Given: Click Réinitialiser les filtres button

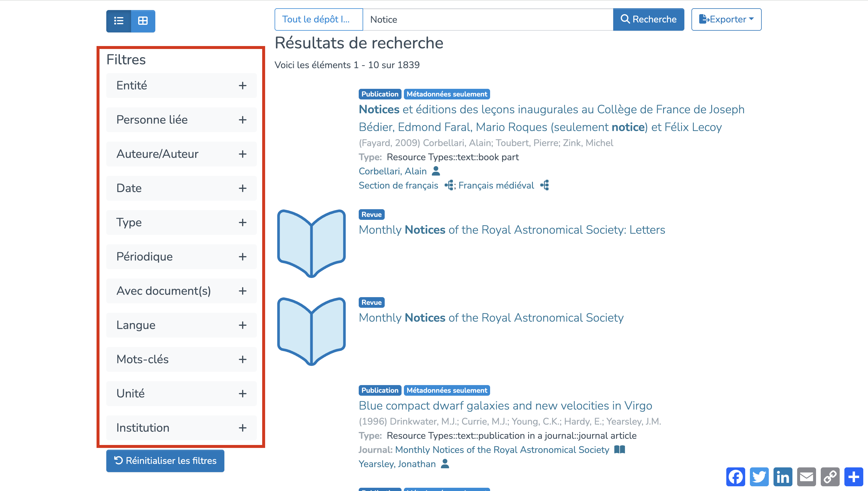Looking at the screenshot, I should (165, 461).
